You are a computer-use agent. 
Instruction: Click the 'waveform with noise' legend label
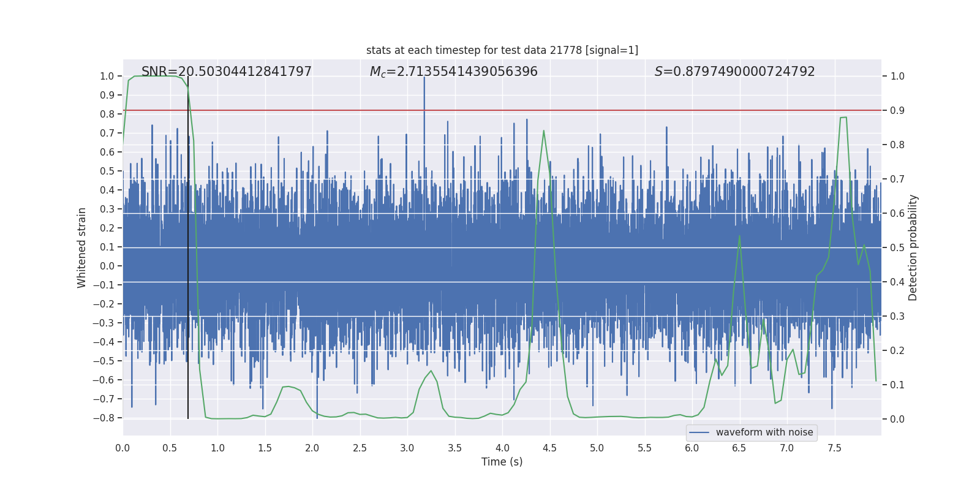coord(764,432)
